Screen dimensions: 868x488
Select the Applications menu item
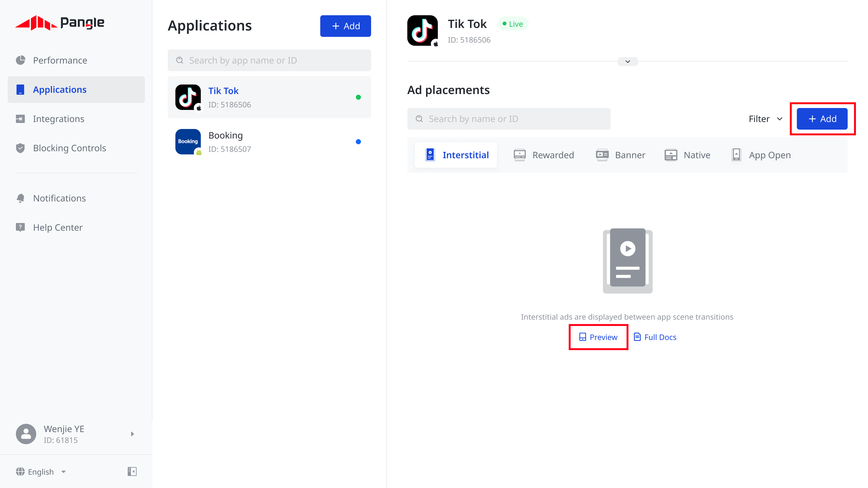[76, 90]
